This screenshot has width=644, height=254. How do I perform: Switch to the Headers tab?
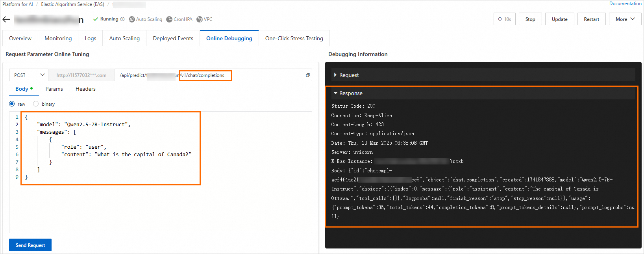(x=85, y=89)
